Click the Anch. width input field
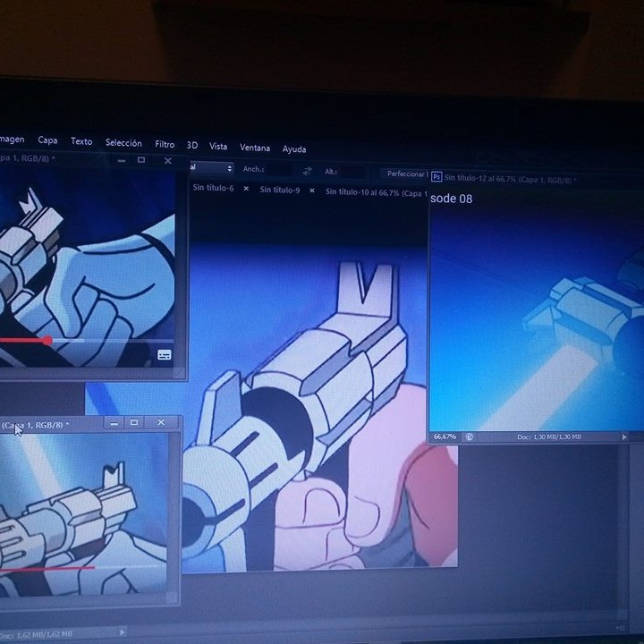 (279, 170)
